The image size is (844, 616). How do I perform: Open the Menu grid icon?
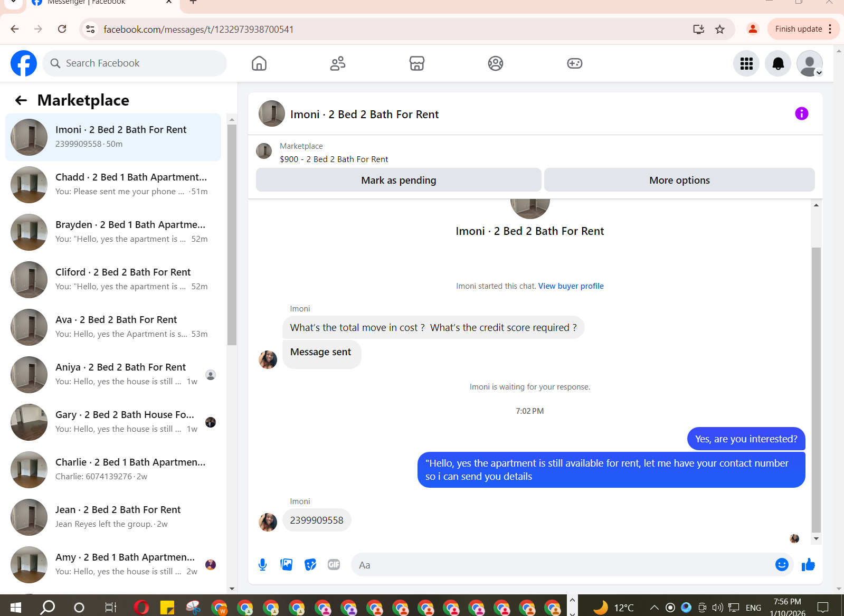[746, 63]
